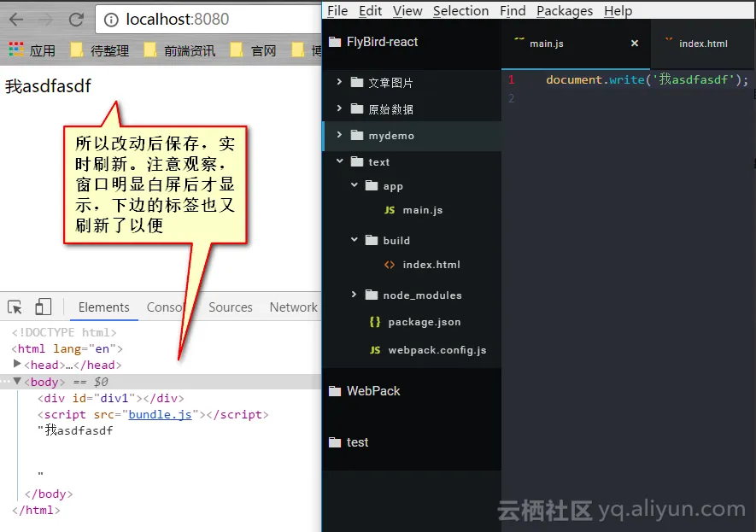Select the div id="div1" element row

(x=111, y=399)
